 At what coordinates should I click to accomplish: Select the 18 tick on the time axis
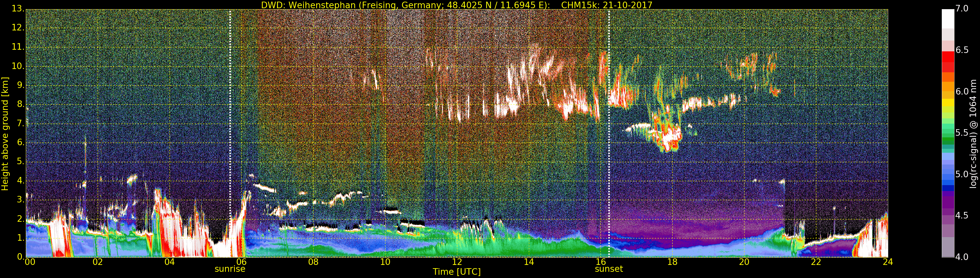(672, 262)
